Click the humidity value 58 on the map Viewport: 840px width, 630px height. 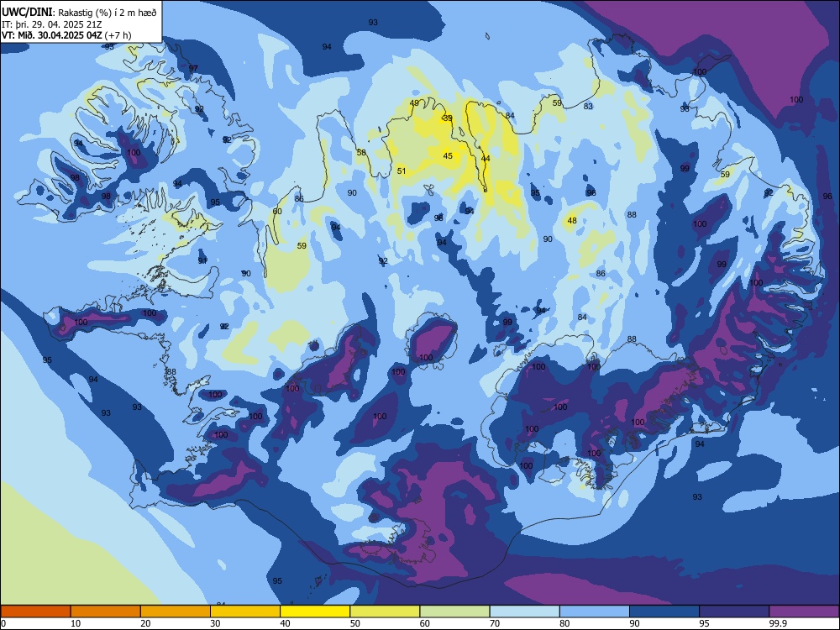[x=361, y=153]
